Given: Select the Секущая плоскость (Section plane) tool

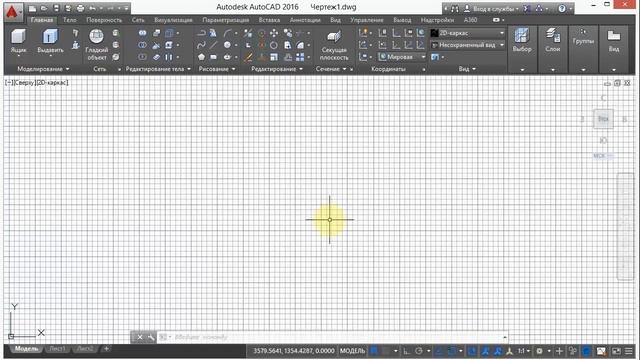Looking at the screenshot, I should click(334, 45).
